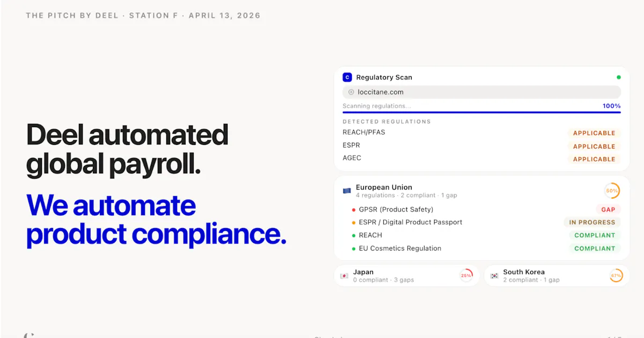This screenshot has width=644, height=338.
Task: Click APPLICABLE badge next to ESPR
Action: [594, 146]
